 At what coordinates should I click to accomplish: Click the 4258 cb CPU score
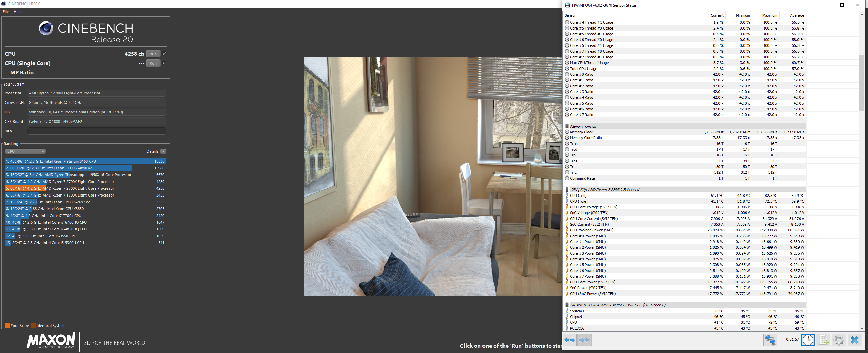click(134, 54)
